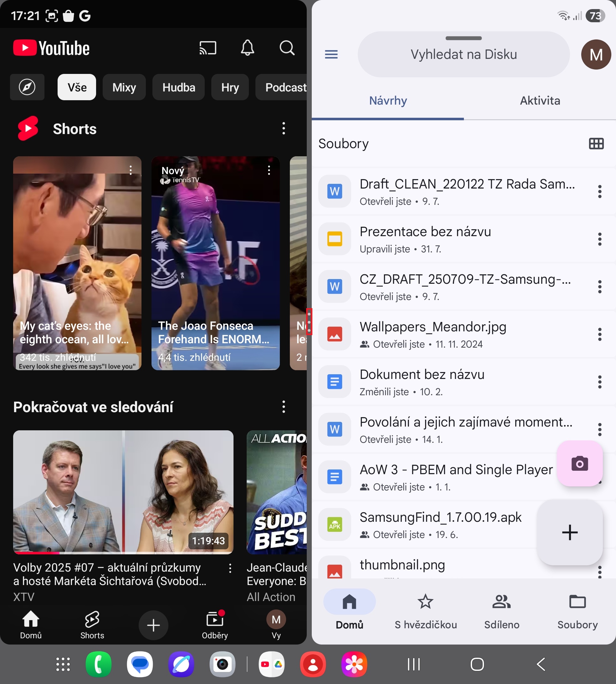Open Pokračovat ve sledování section options
616x684 pixels.
click(284, 407)
